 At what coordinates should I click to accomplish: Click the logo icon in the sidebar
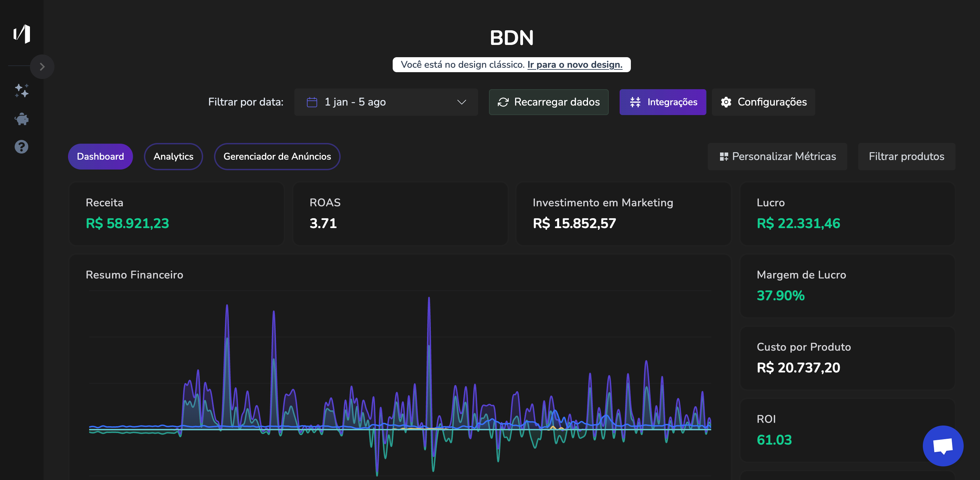(x=22, y=34)
